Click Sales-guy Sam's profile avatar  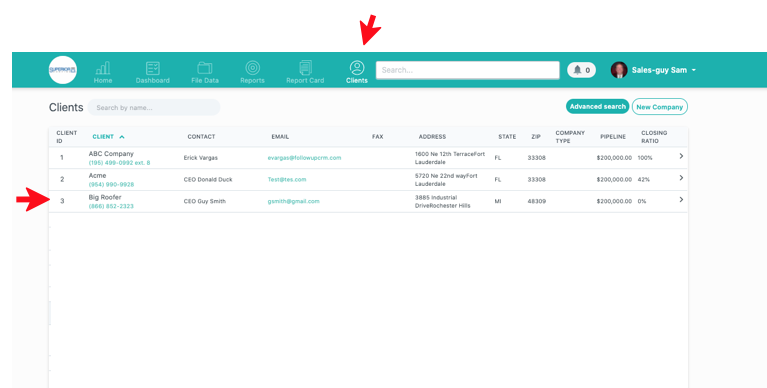pos(619,70)
